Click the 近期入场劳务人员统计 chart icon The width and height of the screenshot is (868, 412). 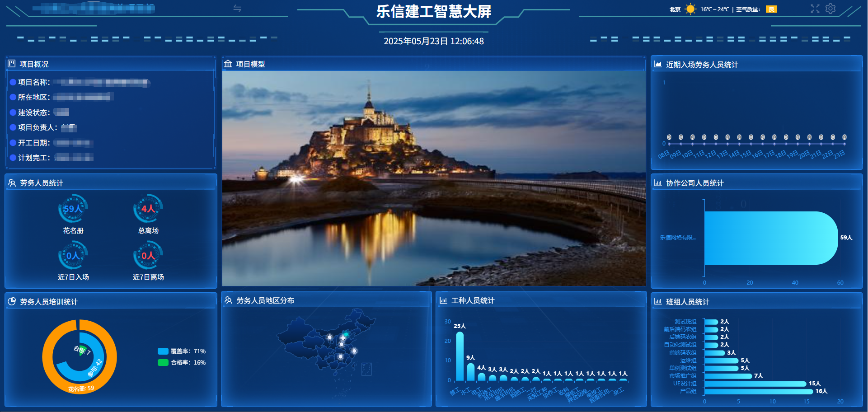pos(658,64)
